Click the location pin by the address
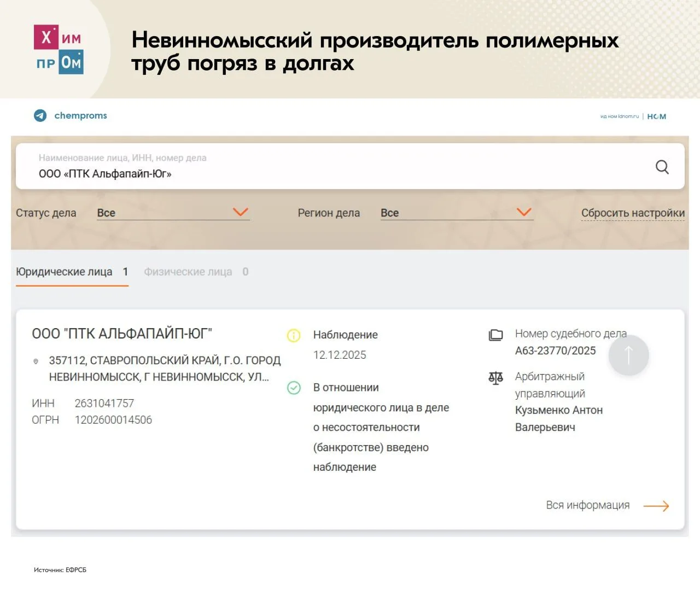The height and width of the screenshot is (590, 700). [36, 361]
